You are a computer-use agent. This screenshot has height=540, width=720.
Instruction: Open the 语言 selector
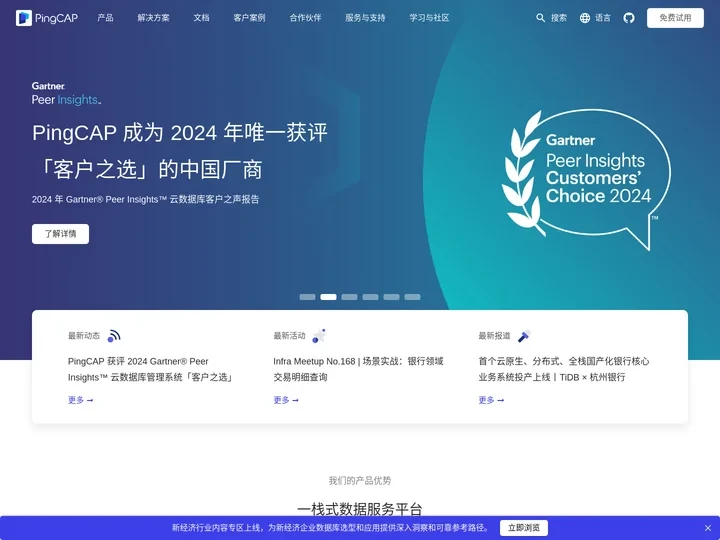pos(603,18)
